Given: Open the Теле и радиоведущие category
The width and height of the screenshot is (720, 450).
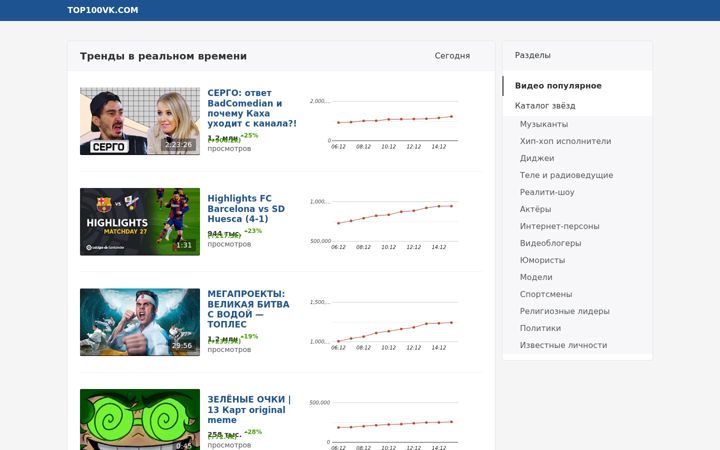Looking at the screenshot, I should pos(566,175).
